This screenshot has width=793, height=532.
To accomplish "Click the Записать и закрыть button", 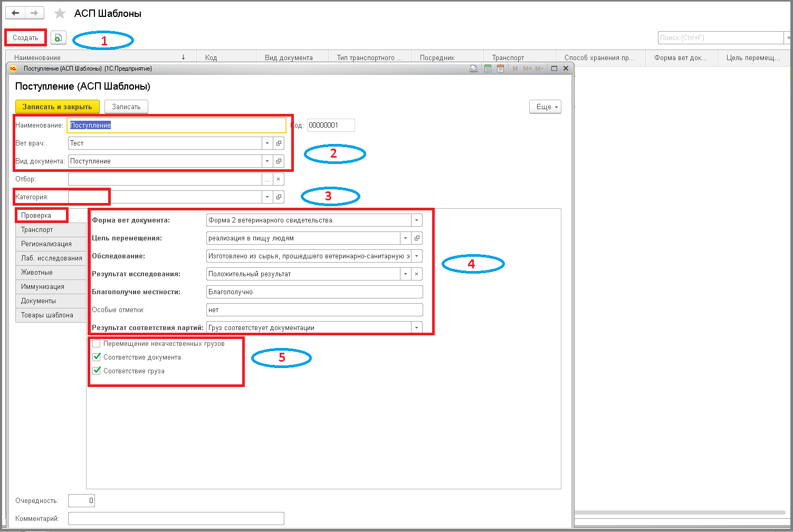I will [x=58, y=107].
